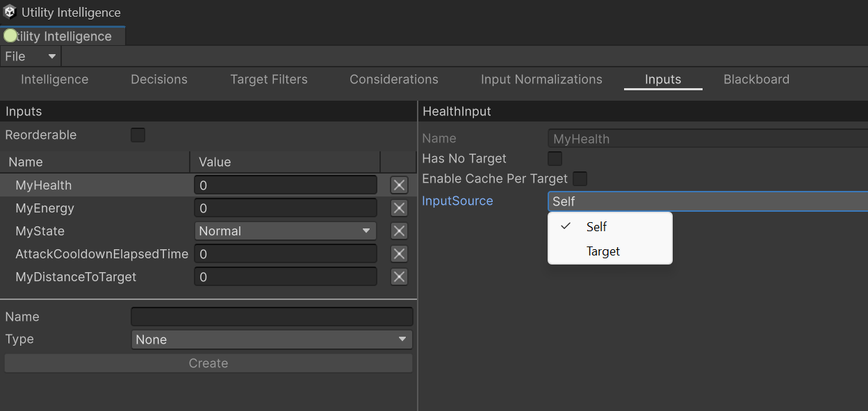
Task: Click the InputSource label
Action: [x=457, y=201]
